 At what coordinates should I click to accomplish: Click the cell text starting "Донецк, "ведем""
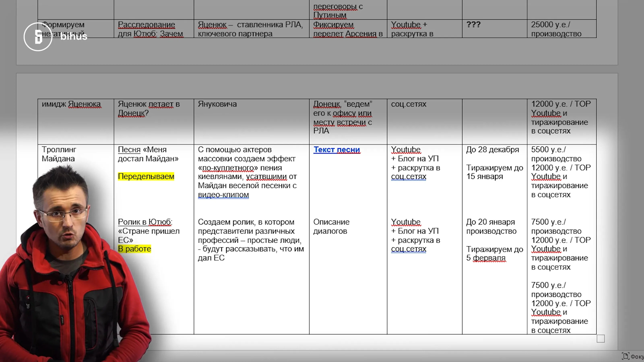click(x=343, y=117)
